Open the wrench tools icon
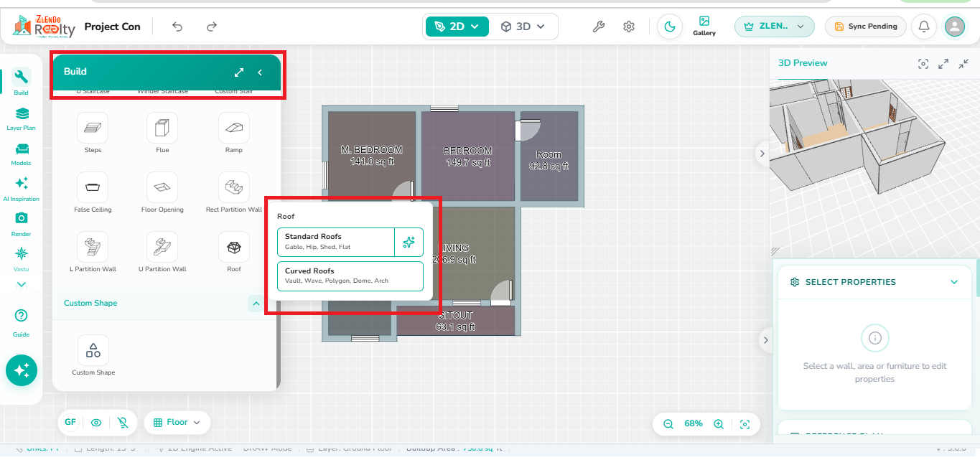This screenshot has height=460, width=980. click(x=598, y=27)
